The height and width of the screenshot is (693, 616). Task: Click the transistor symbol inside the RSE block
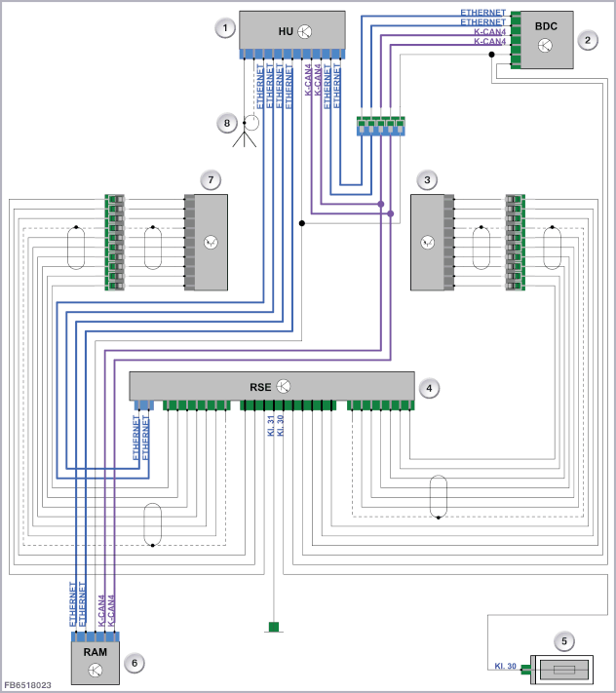point(284,386)
